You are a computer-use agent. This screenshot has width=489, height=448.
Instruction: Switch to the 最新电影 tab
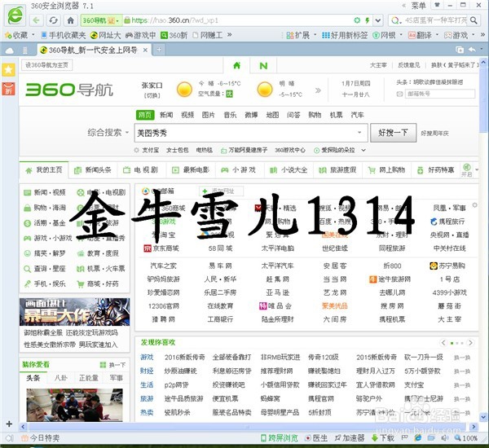click(191, 170)
